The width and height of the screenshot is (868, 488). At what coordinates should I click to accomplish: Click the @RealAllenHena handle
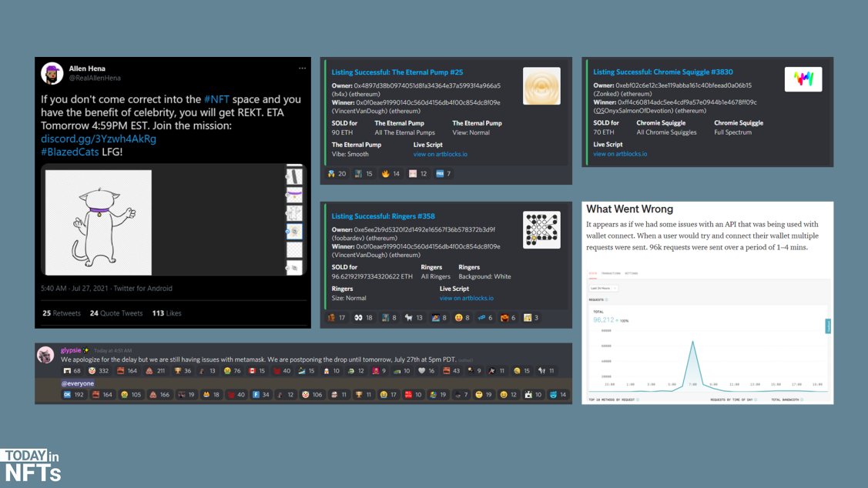point(95,78)
